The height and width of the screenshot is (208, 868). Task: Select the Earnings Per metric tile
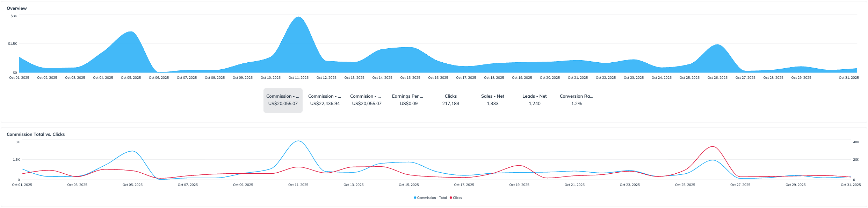(x=409, y=100)
